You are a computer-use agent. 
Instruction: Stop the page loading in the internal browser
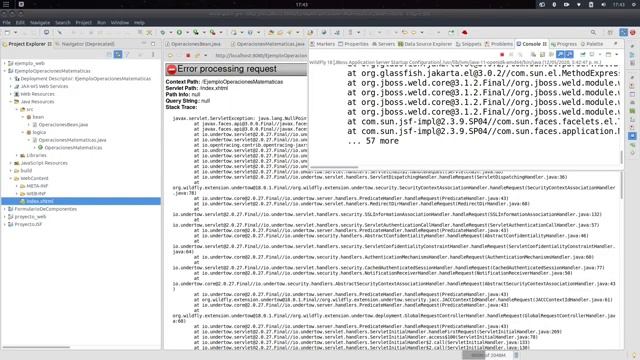[188, 56]
